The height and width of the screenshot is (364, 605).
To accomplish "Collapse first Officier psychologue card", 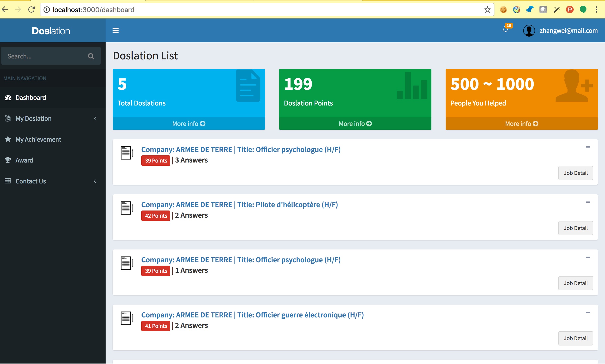I will pos(588,147).
